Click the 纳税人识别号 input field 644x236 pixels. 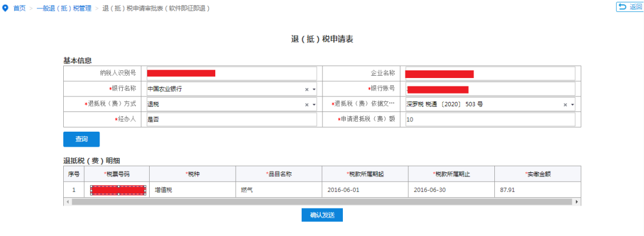[x=231, y=73]
